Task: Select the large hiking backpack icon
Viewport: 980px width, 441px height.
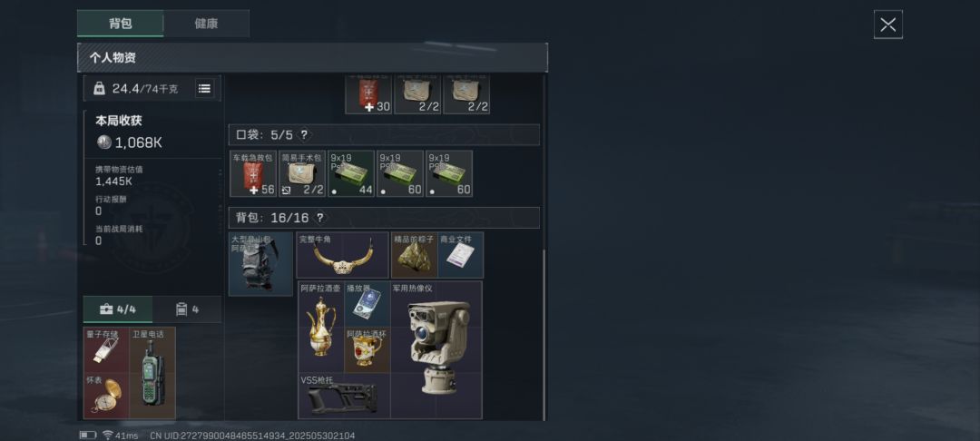Action: click(260, 263)
